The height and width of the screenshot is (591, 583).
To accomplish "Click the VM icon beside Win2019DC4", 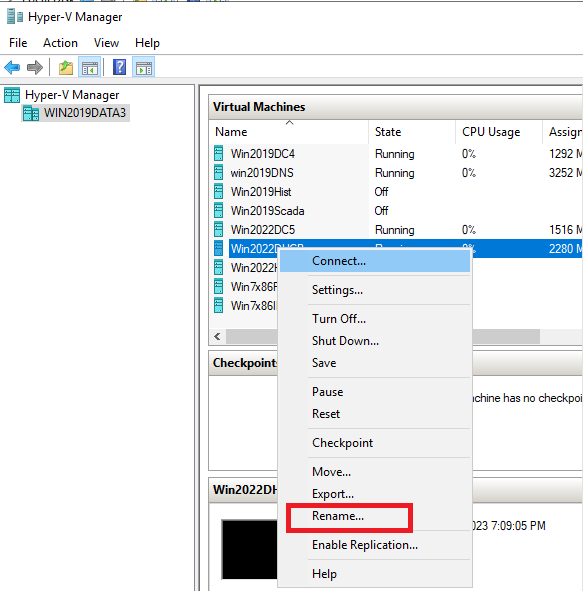I will [x=218, y=153].
